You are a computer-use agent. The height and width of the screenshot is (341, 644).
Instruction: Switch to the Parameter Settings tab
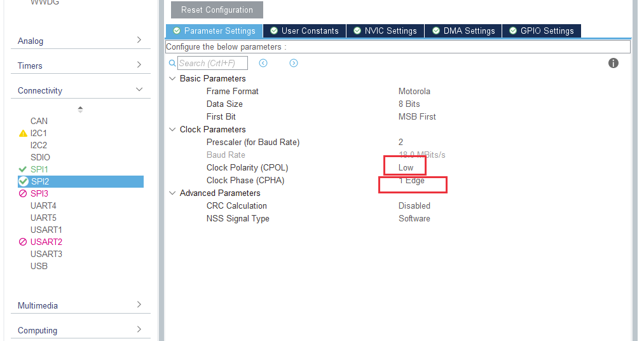(x=214, y=31)
